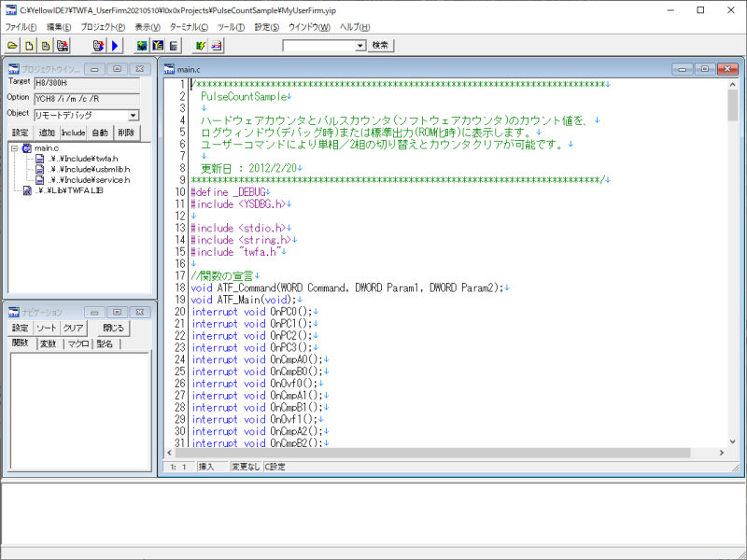Click the '#define _DEBUG' code line
Viewport: 747px width, 560px height.
pyautogui.click(x=228, y=192)
